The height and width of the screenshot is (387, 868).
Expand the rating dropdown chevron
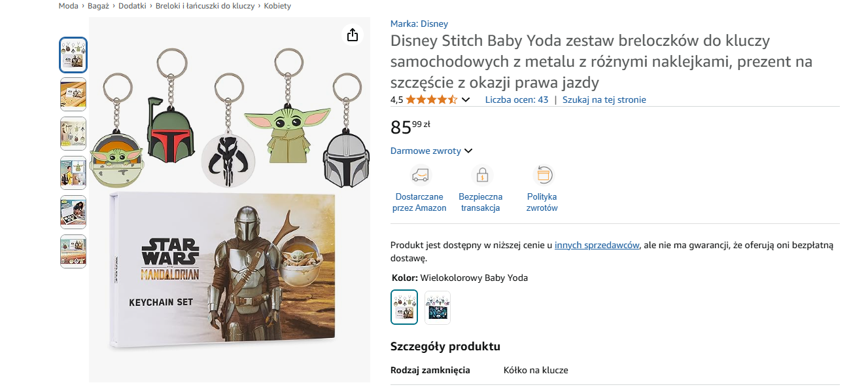tap(466, 100)
